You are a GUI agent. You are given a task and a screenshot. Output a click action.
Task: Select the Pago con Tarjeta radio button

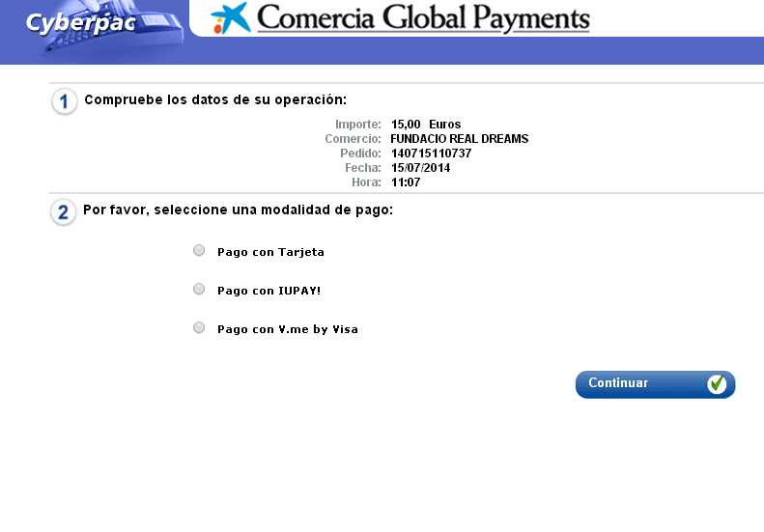click(x=199, y=250)
